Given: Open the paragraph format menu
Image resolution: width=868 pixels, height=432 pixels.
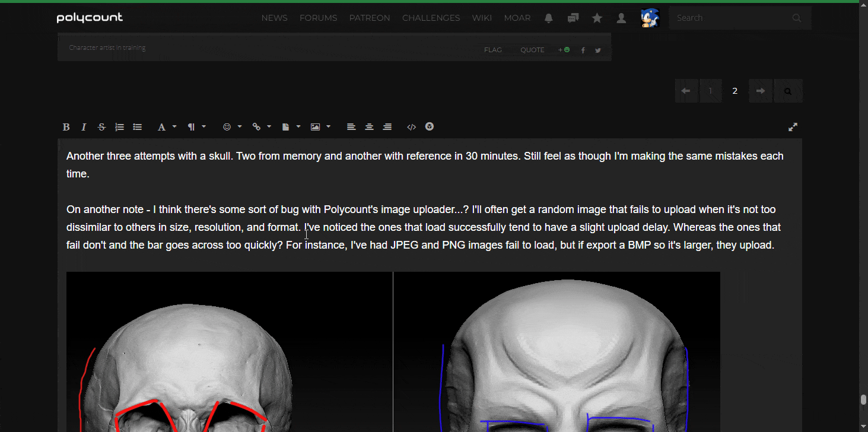Looking at the screenshot, I should point(191,127).
